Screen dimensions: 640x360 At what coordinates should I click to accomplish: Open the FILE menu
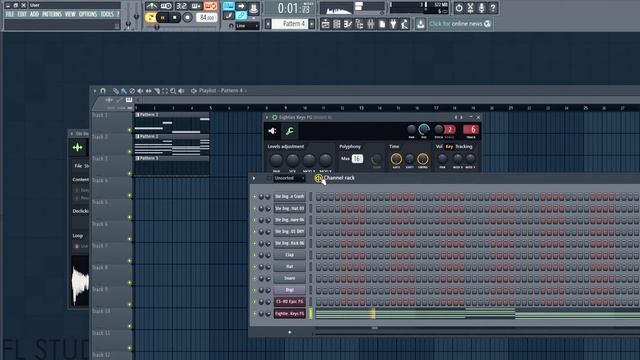pyautogui.click(x=10, y=14)
